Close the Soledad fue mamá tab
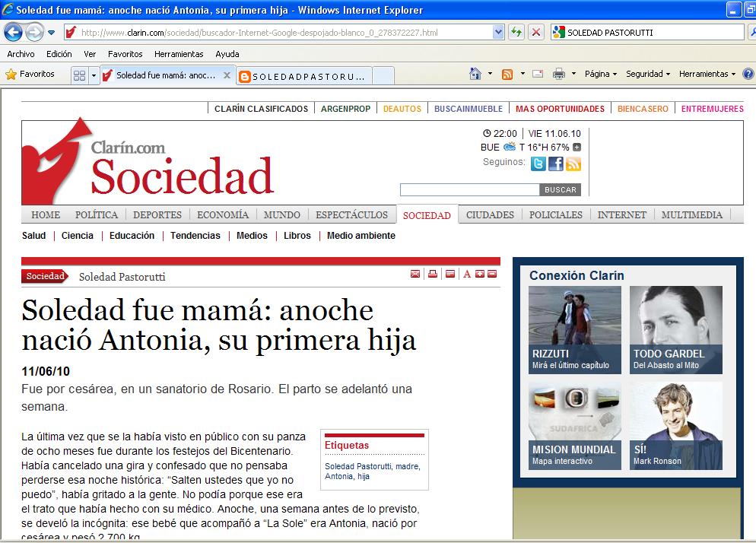 tap(227, 75)
